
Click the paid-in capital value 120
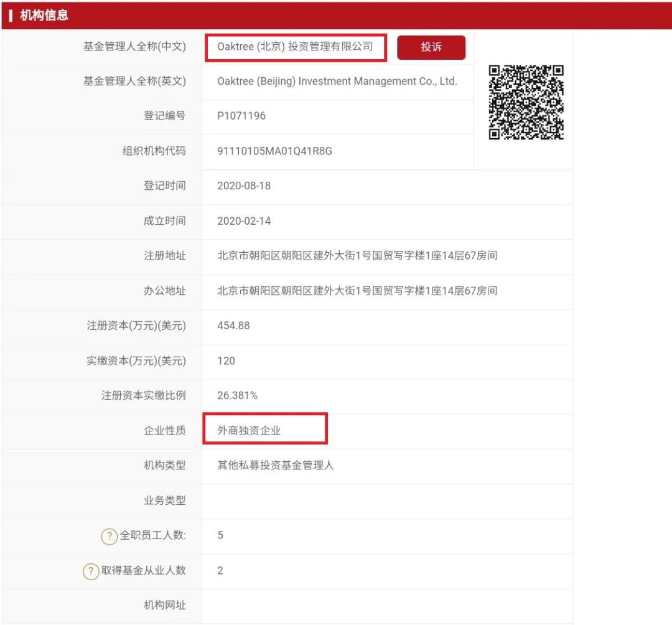(226, 361)
